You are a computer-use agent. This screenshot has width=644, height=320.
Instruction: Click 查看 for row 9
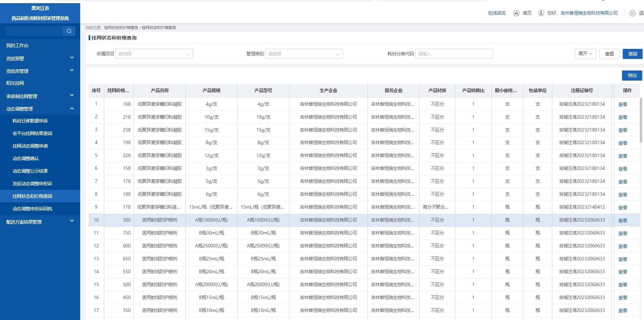(x=623, y=208)
